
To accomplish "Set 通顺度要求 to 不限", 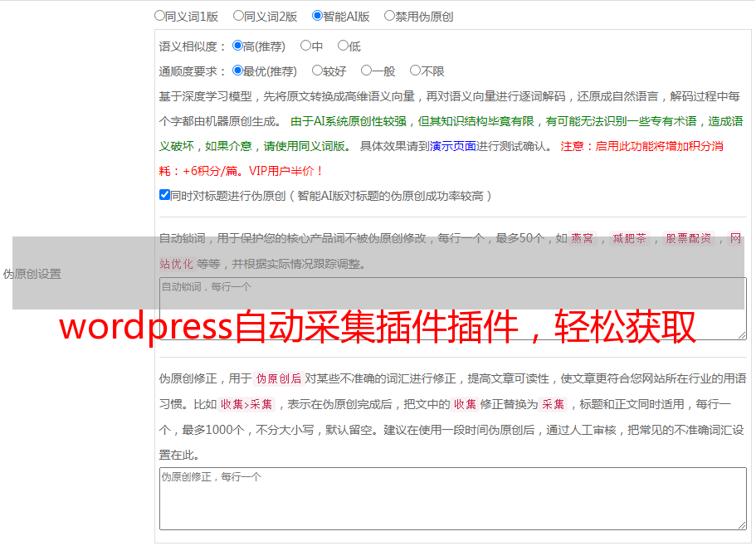I will click(x=415, y=71).
